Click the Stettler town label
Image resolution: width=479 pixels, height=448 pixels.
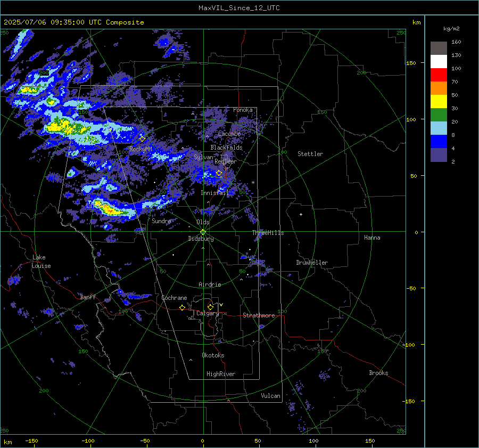point(310,154)
